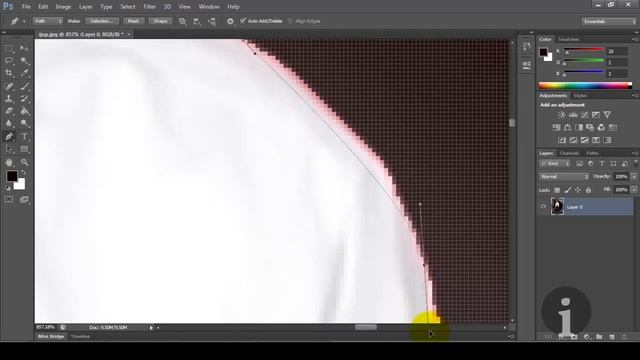Open path operations in options bar
640x360 pixels.
(x=182, y=21)
